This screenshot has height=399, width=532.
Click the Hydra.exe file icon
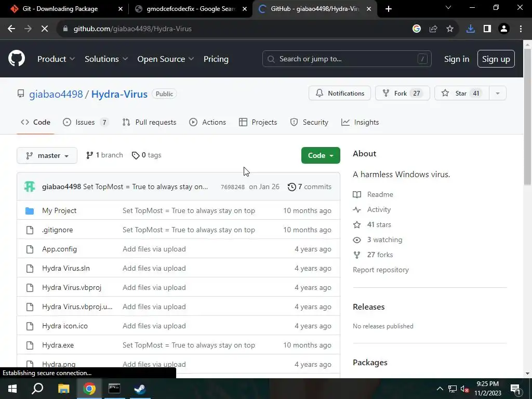pyautogui.click(x=30, y=345)
